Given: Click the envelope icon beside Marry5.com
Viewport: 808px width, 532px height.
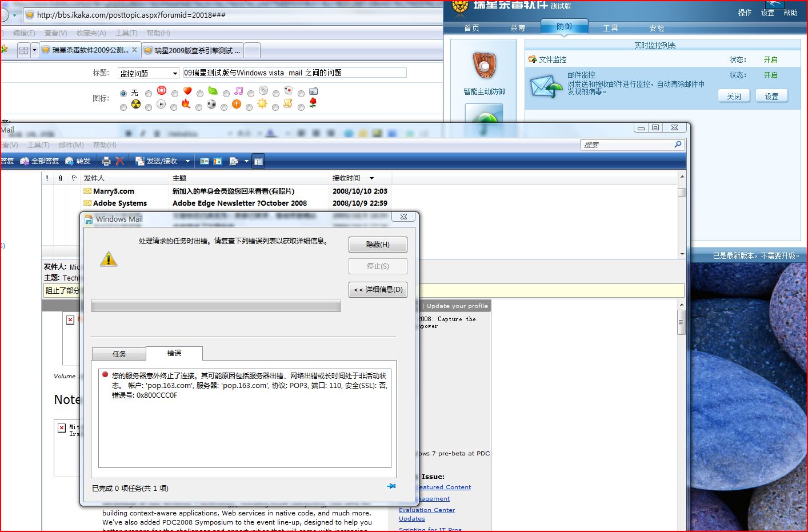Looking at the screenshot, I should click(87, 191).
